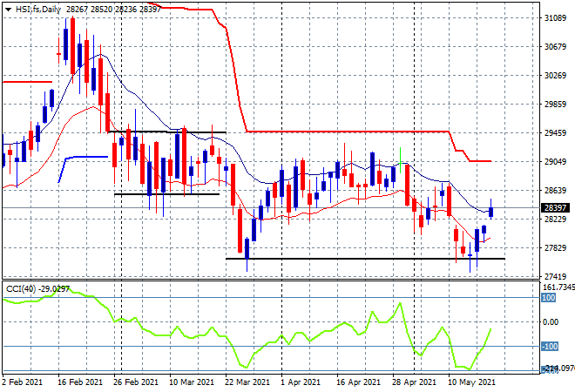Click the 26 Feb 2021 date label
Viewport: 575px width, 392px height.
click(x=136, y=382)
